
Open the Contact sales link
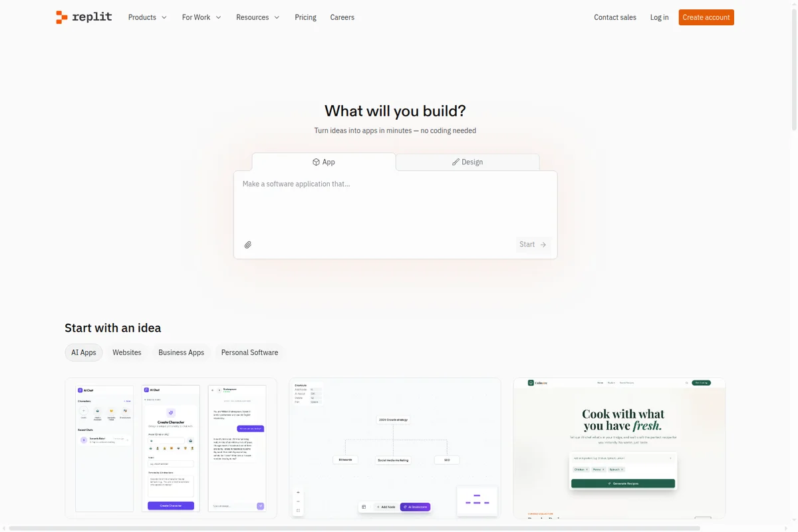(614, 17)
